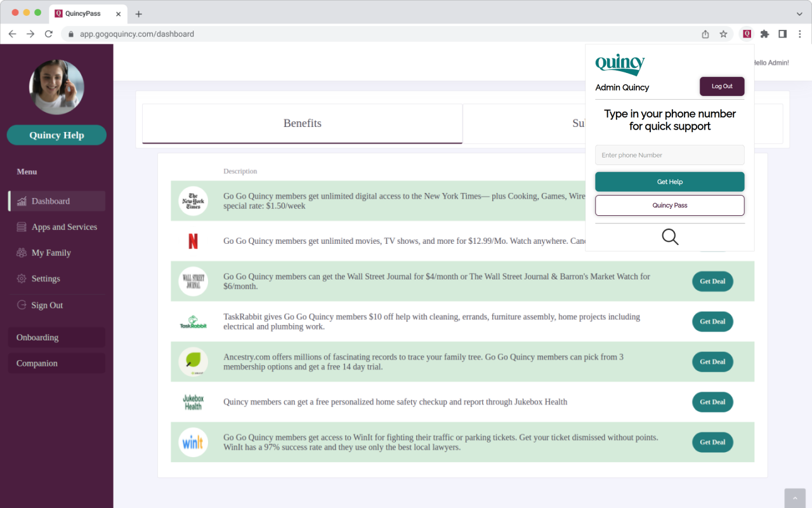Click the Get Help button
This screenshot has height=508, width=812.
click(670, 182)
